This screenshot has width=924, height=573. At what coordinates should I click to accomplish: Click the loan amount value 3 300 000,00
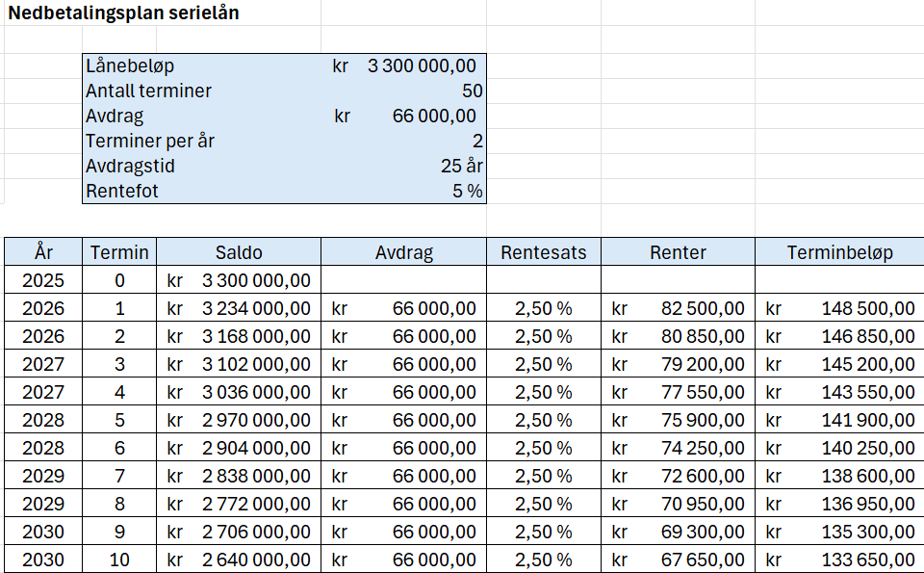tap(422, 65)
